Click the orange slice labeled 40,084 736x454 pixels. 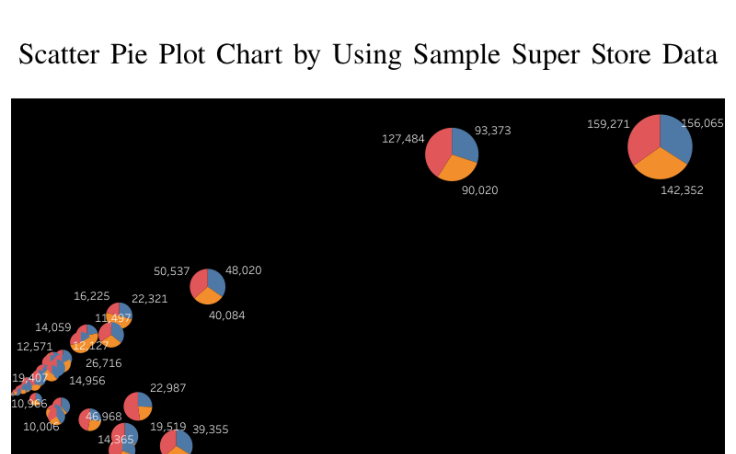tap(208, 296)
